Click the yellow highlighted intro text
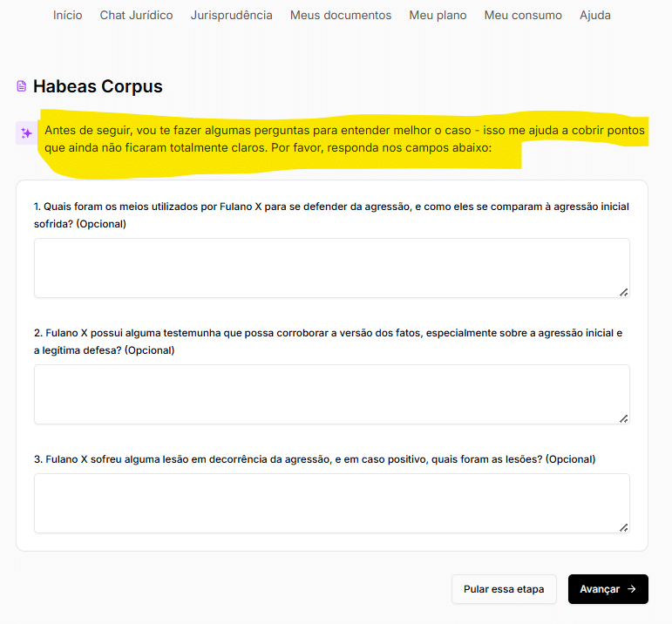The width and height of the screenshot is (672, 624). 344,139
